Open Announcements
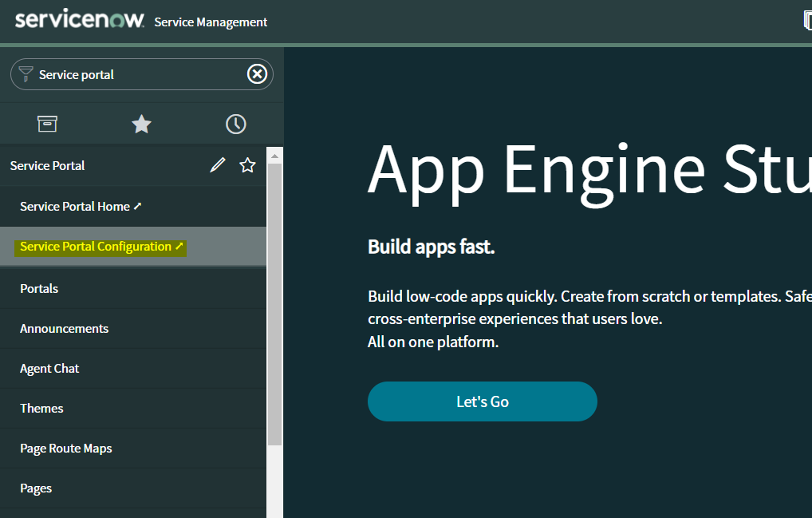The height and width of the screenshot is (518, 812). [64, 328]
